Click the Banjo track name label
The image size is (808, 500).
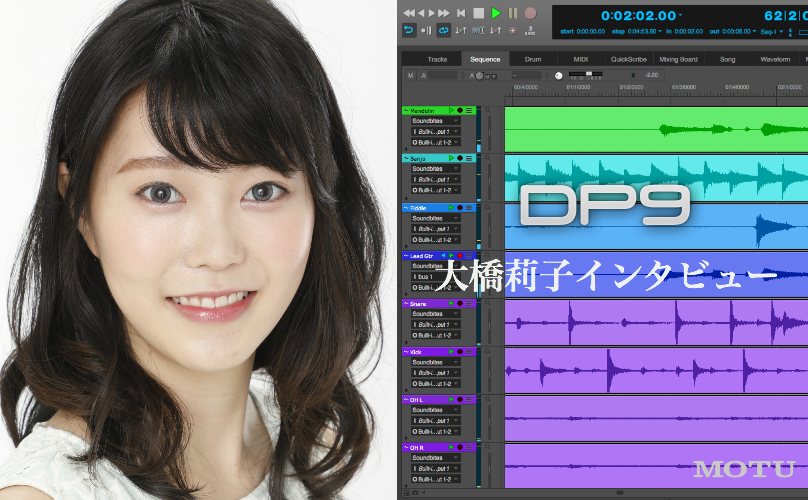(x=420, y=158)
